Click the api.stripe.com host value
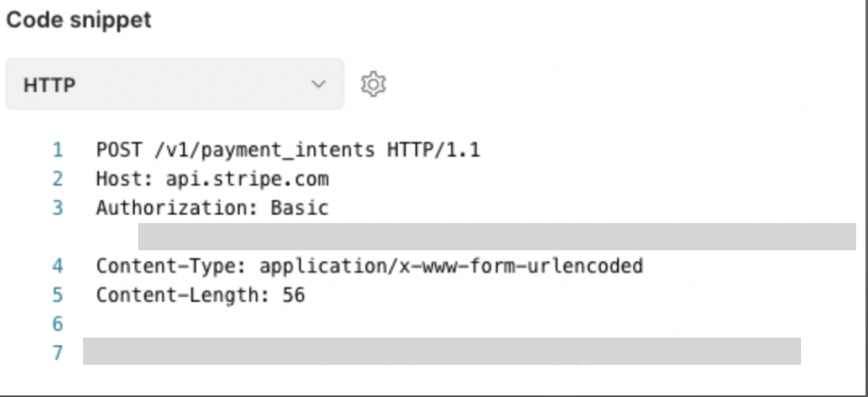Screen dimensions: 868x397 [248, 179]
